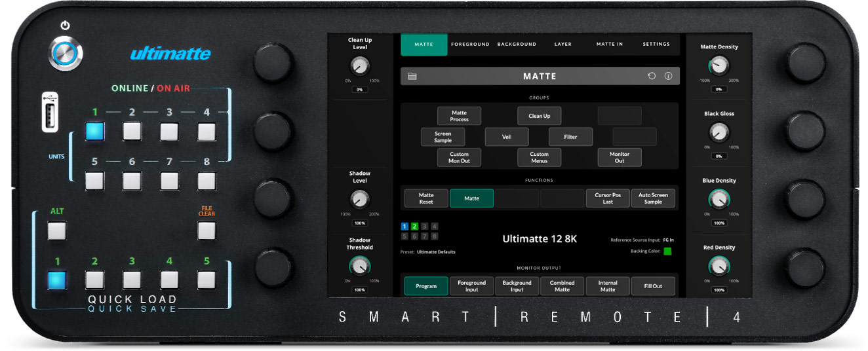Open the info icon in MATTE title bar
Image resolution: width=868 pixels, height=351 pixels.
pyautogui.click(x=668, y=76)
